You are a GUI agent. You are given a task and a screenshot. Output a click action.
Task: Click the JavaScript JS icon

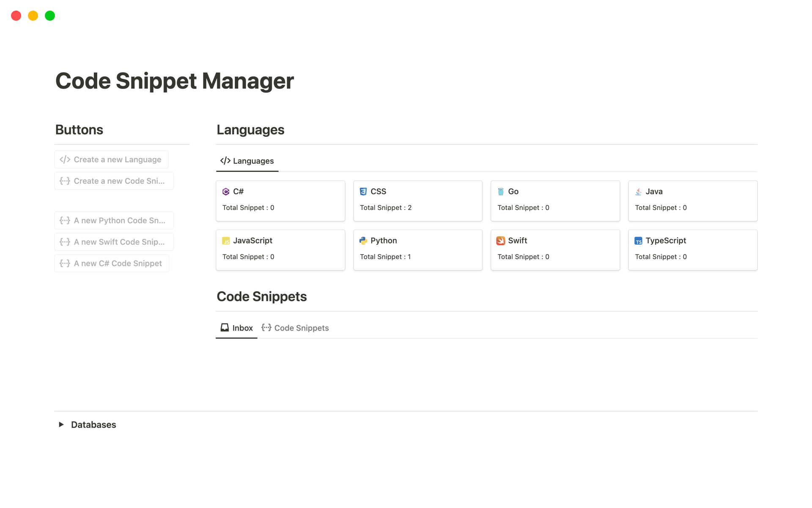(226, 241)
